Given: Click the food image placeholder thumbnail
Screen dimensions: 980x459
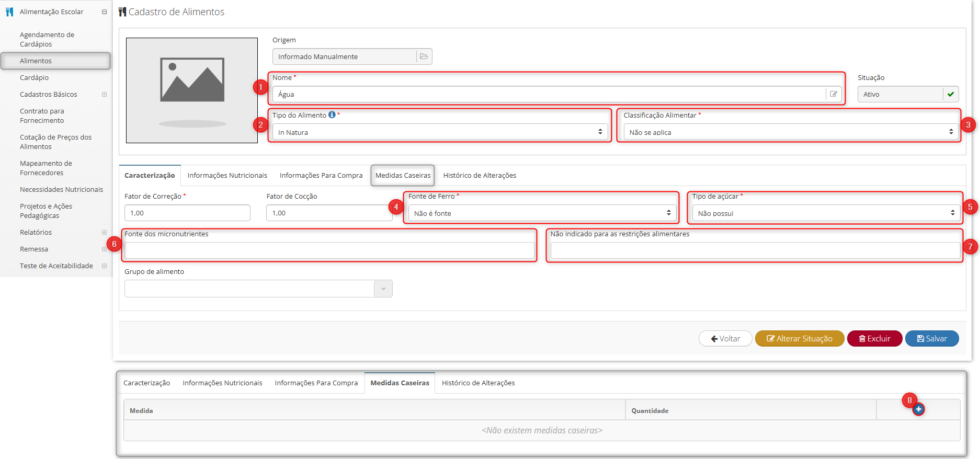Looking at the screenshot, I should (x=192, y=90).
